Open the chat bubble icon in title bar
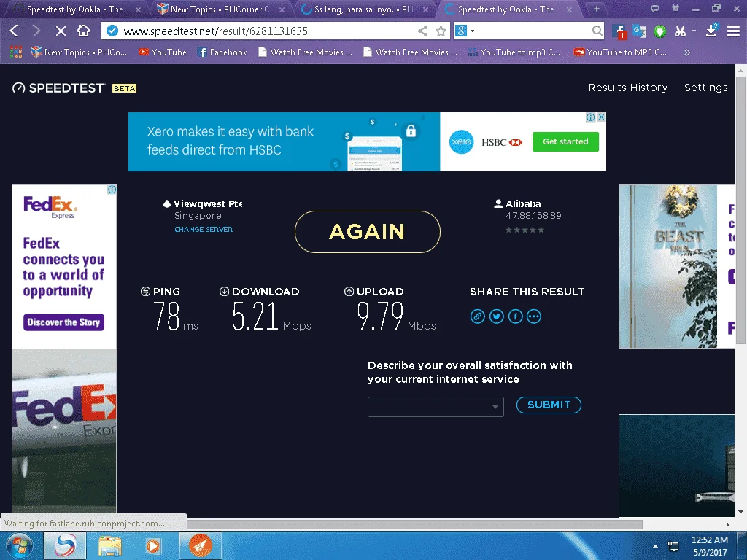The width and height of the screenshot is (747, 560). 655,8
